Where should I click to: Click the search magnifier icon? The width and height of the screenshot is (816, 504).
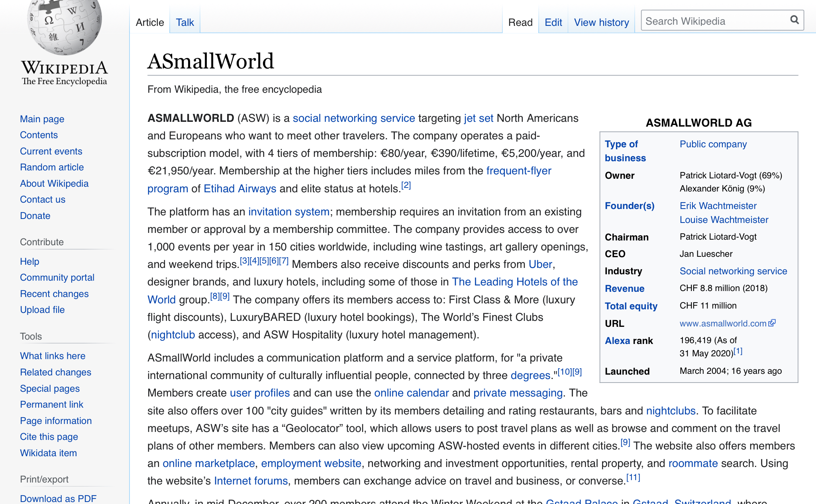click(x=794, y=20)
